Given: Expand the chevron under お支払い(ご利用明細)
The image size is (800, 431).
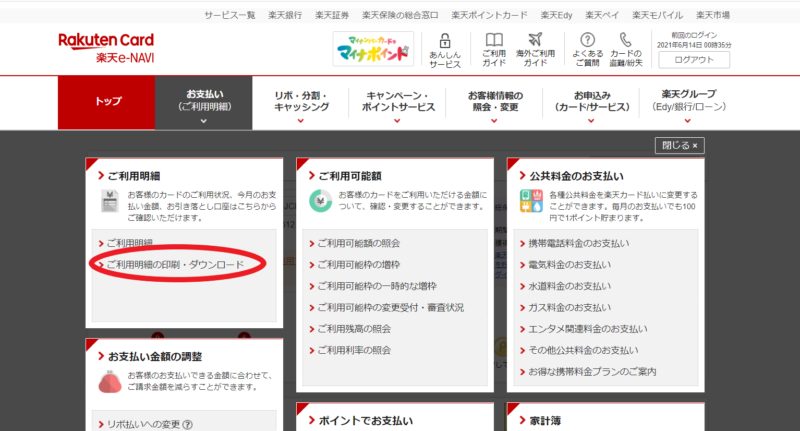Looking at the screenshot, I should [x=204, y=121].
